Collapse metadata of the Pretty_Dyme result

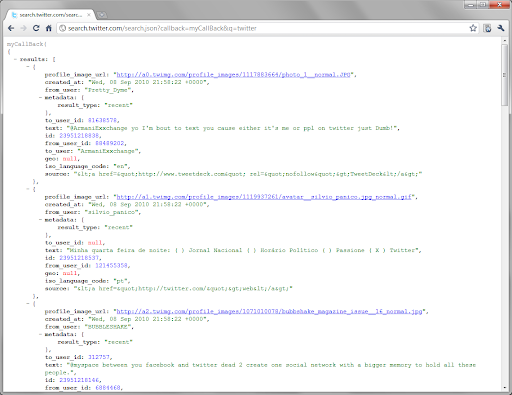click(40, 98)
